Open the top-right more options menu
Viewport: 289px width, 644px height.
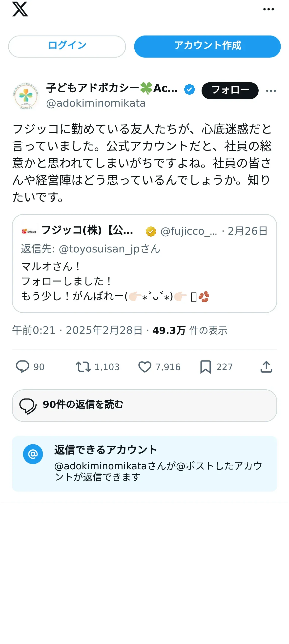tap(268, 10)
